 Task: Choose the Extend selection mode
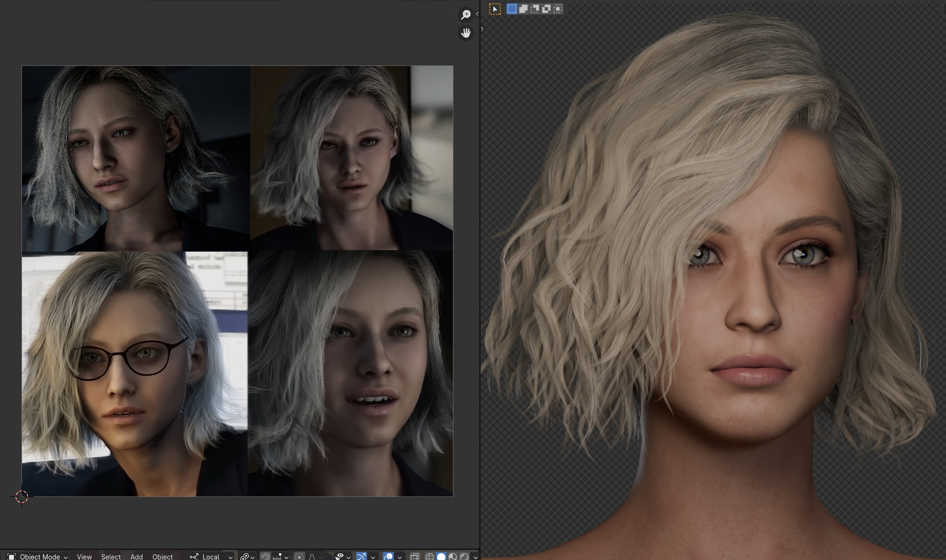[523, 9]
